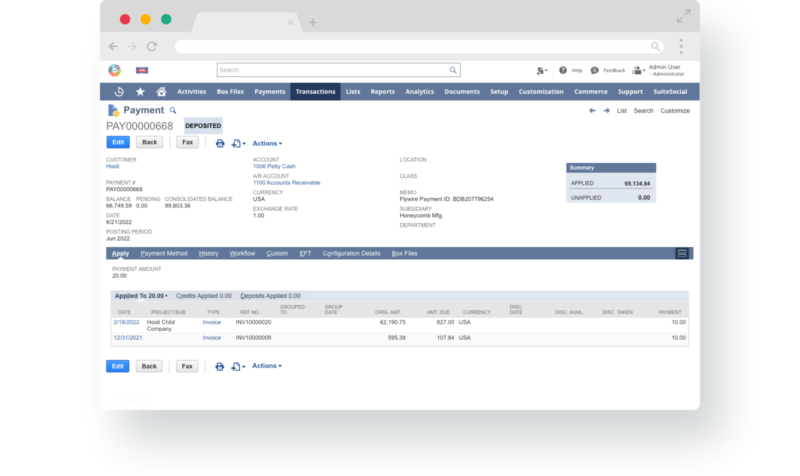This screenshot has width=800, height=476.
Task: Go to next record with right arrow
Action: click(x=606, y=110)
